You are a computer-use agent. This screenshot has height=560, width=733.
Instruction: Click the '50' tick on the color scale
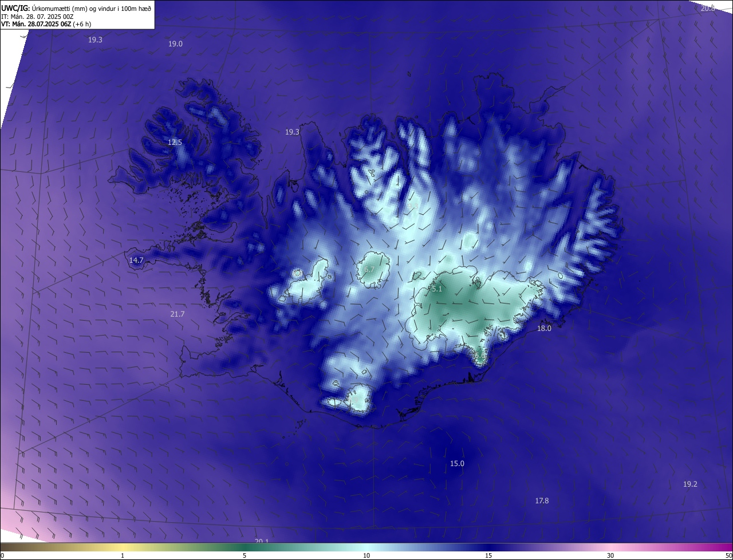(x=728, y=555)
